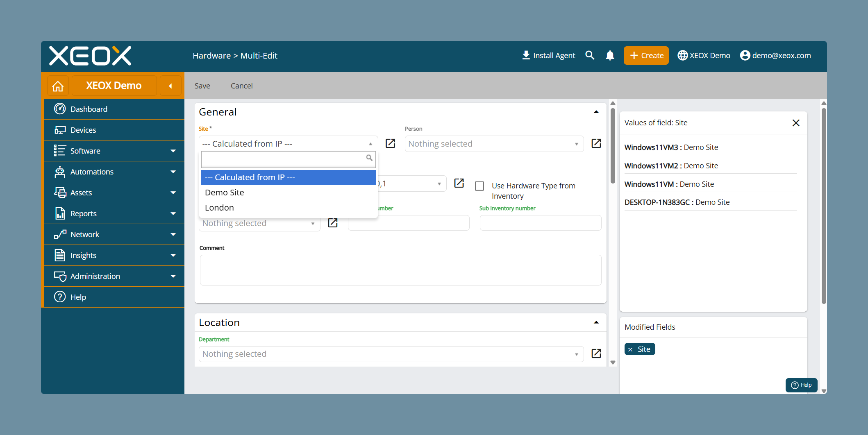The height and width of the screenshot is (435, 868).
Task: Expand the Insights sidebar menu
Action: coord(114,255)
